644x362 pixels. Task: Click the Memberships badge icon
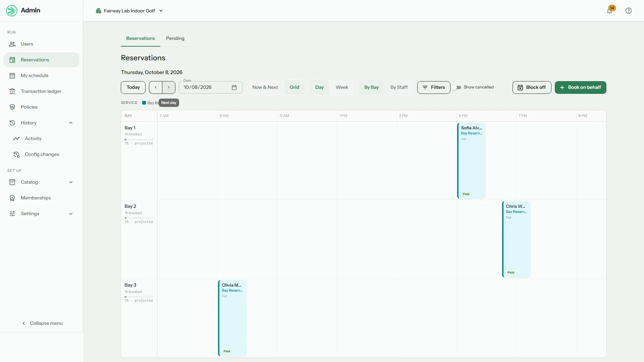[12, 198]
